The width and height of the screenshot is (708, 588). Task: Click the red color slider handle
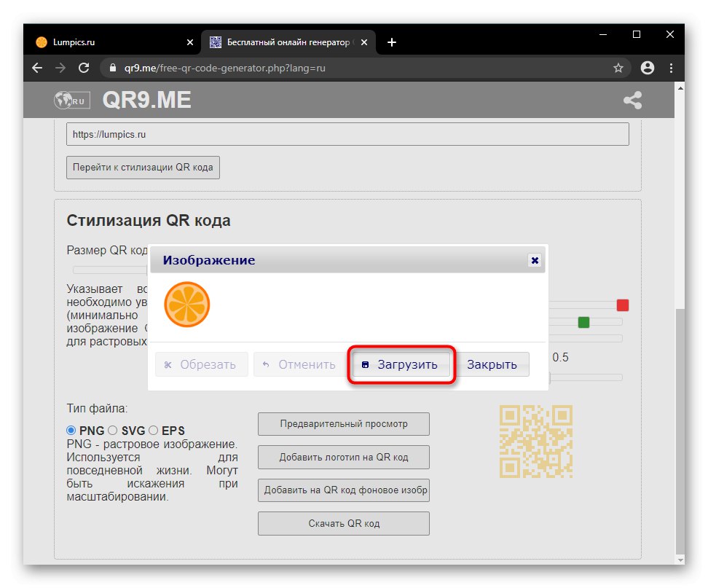[x=623, y=305]
